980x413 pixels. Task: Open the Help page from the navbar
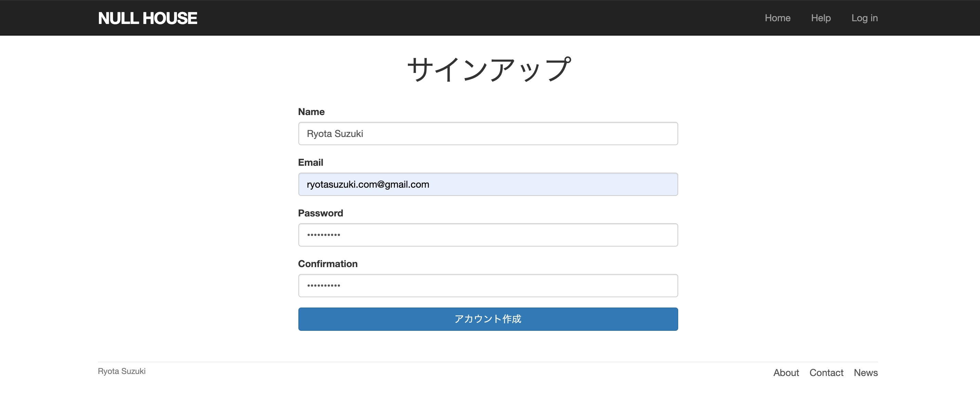click(821, 17)
